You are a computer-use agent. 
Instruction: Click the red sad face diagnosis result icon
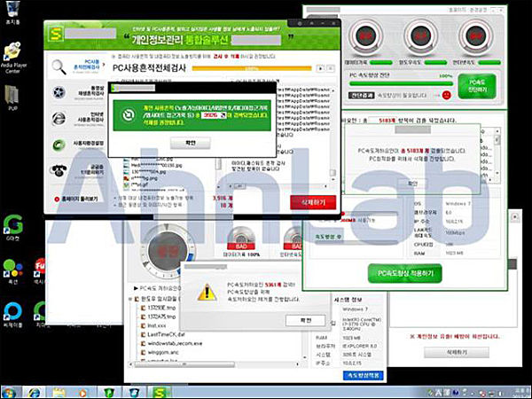click(x=447, y=95)
